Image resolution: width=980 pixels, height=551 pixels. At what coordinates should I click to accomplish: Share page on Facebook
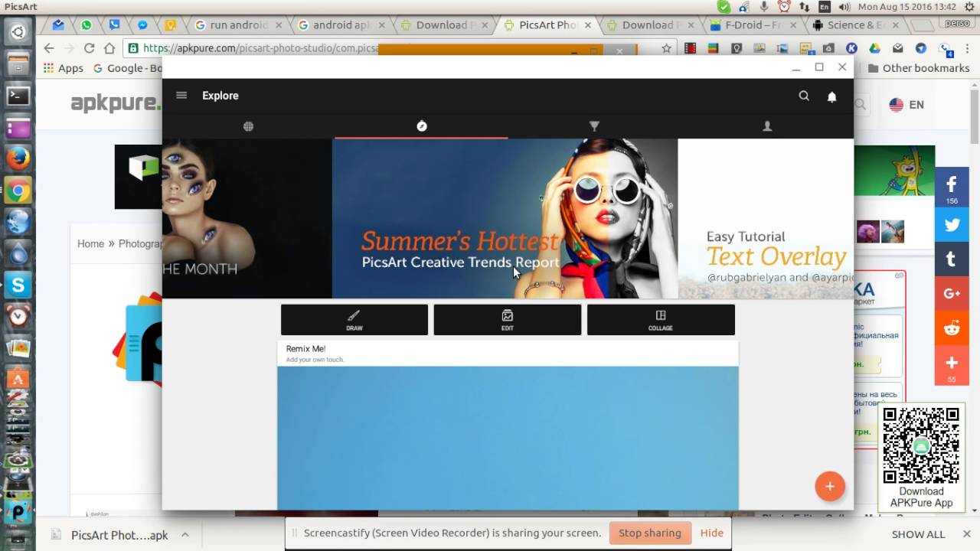tap(952, 187)
